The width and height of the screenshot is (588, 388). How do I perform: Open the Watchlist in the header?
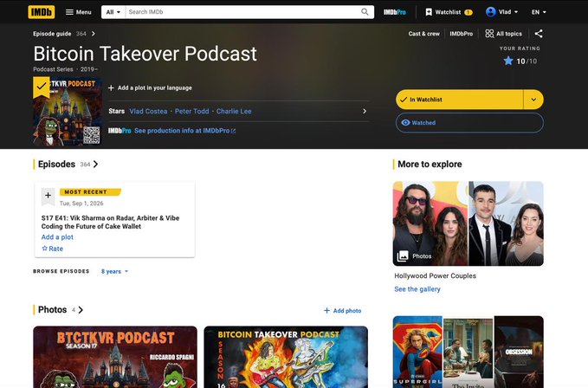[449, 12]
